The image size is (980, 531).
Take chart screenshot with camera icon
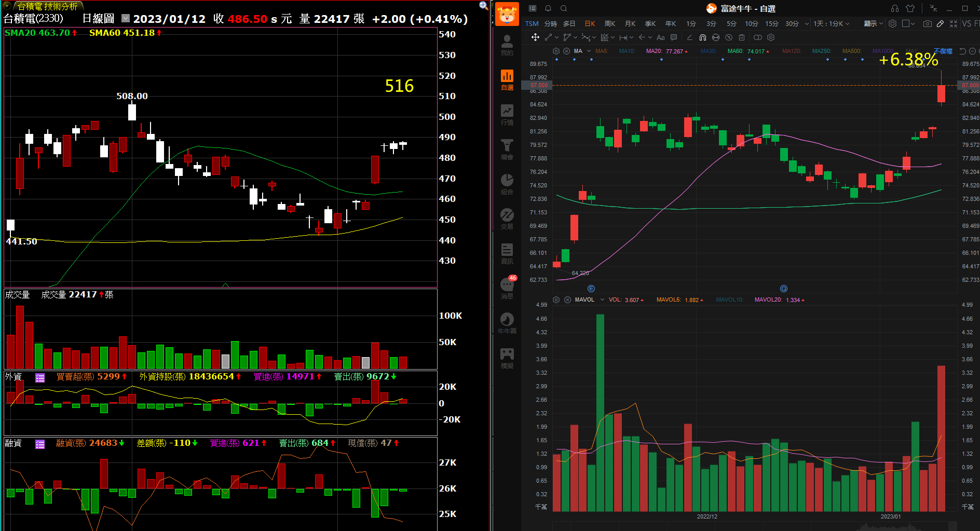pos(928,23)
